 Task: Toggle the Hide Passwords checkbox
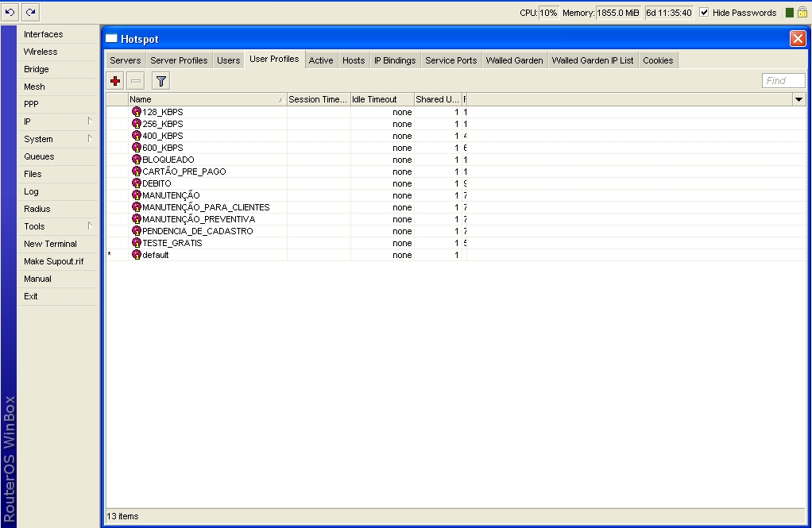point(704,13)
